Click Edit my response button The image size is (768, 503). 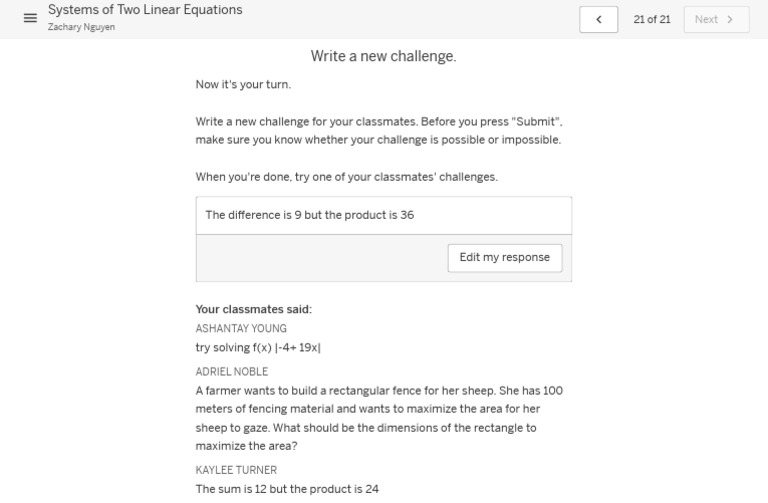click(x=504, y=257)
